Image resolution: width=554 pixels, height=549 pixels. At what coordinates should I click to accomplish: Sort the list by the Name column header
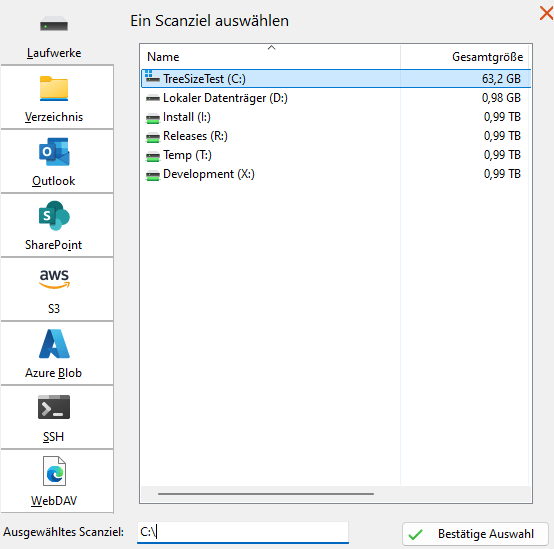coord(271,57)
